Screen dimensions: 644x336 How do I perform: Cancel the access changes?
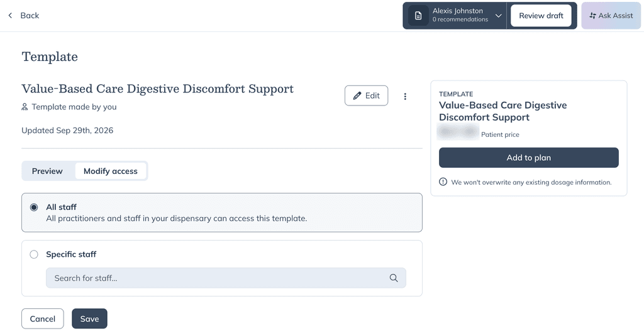(43, 319)
